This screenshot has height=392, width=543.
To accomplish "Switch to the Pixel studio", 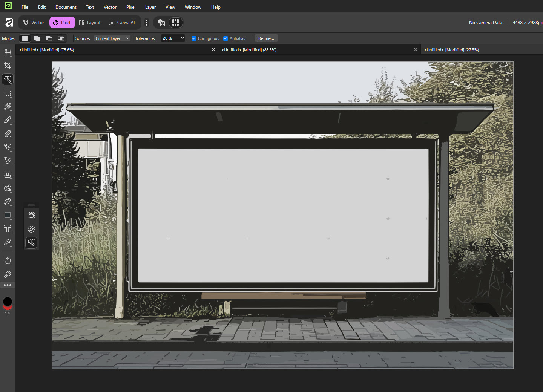I will [62, 23].
